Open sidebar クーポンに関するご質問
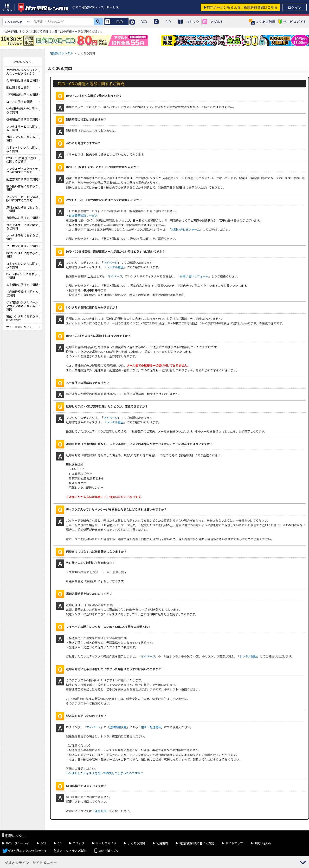The height and width of the screenshot is (868, 309). [x=23, y=246]
